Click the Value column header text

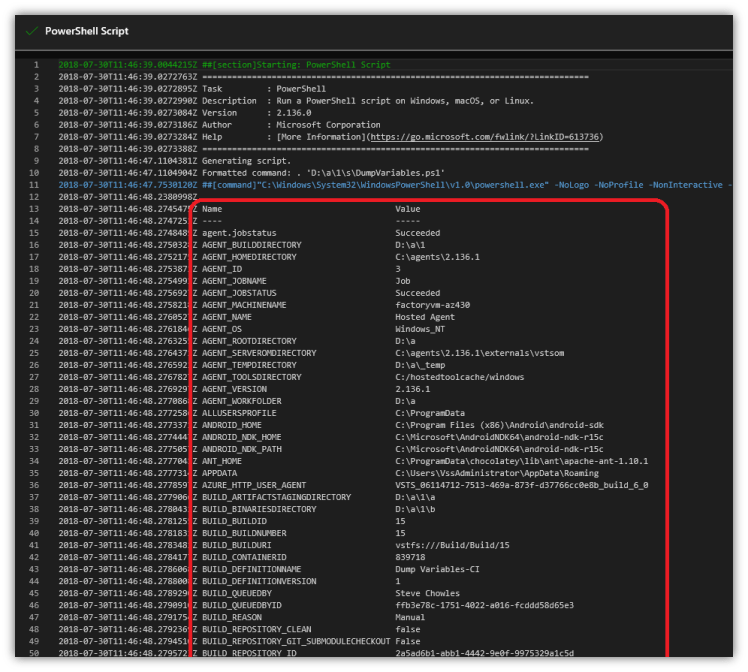coord(407,209)
